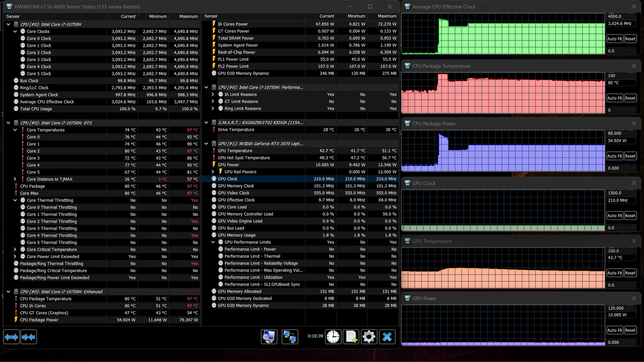
Task: Reset the elapsed time clock icon
Action: (333, 337)
